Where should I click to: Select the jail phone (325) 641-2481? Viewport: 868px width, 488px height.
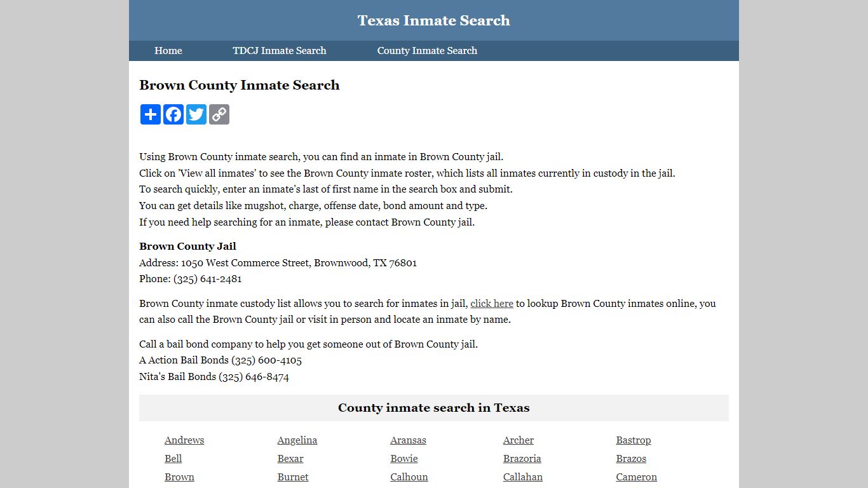[207, 279]
